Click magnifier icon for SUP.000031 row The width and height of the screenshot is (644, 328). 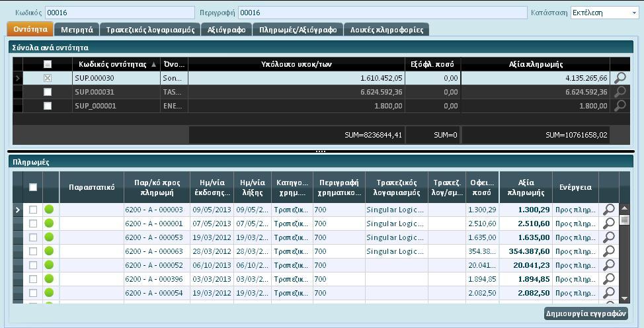click(x=620, y=92)
